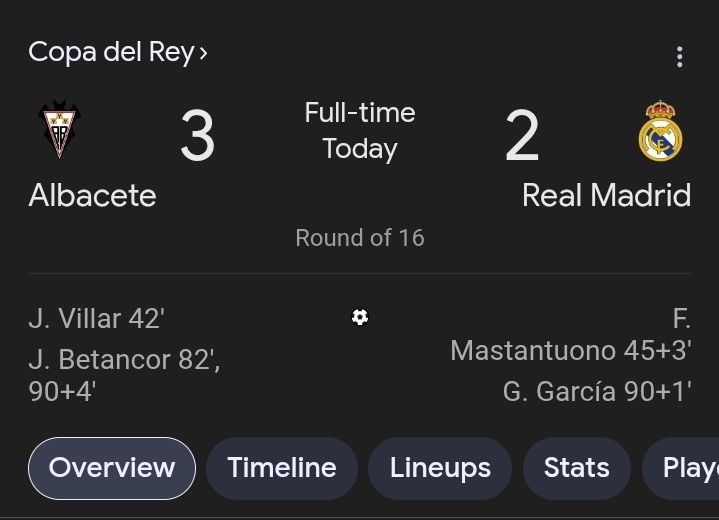The image size is (719, 520).
Task: Click Albacete's score of 3
Action: click(x=197, y=136)
